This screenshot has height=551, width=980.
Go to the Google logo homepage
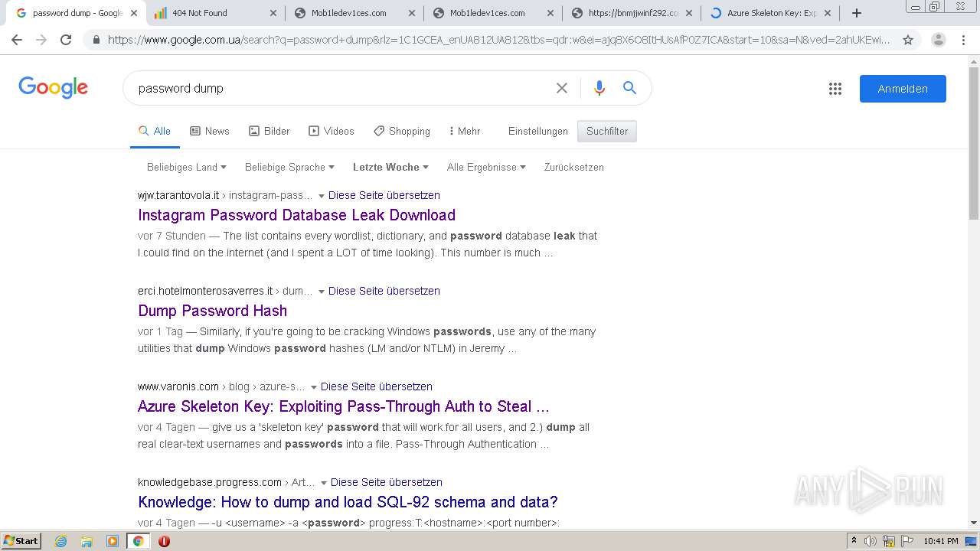(54, 87)
